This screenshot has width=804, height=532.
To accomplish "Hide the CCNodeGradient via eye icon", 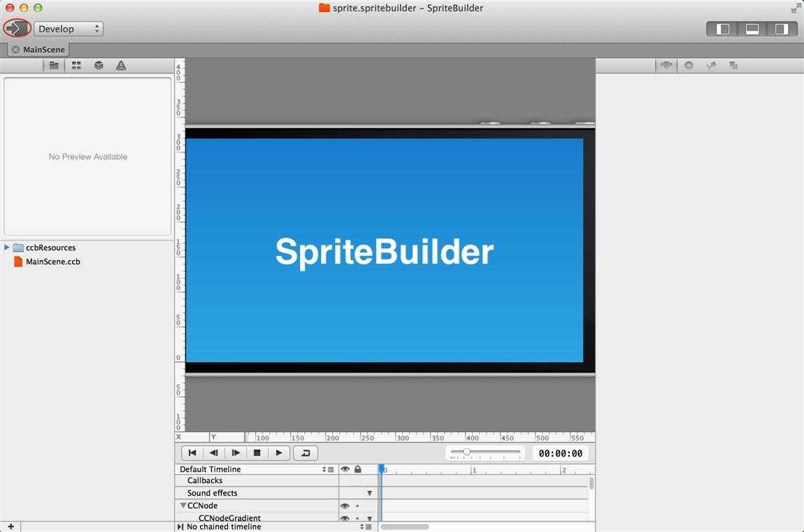I will click(x=345, y=518).
